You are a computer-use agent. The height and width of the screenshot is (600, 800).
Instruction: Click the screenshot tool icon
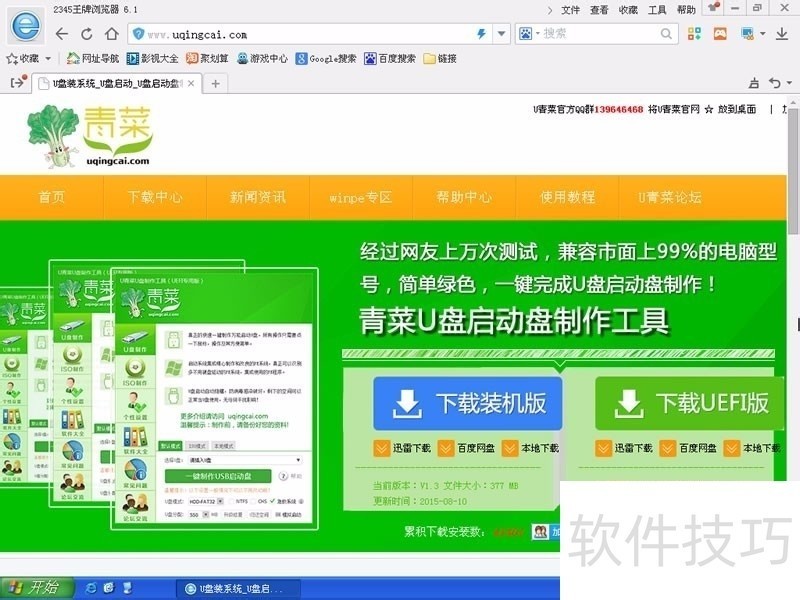[747, 34]
